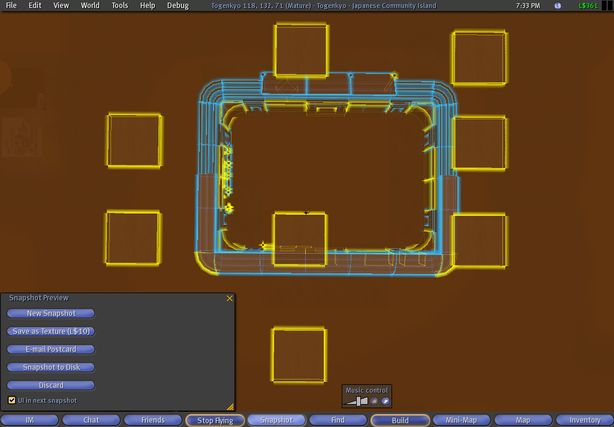Screen dimensions: 614x427
Task: Adjust the music volume slider
Action: [356, 401]
